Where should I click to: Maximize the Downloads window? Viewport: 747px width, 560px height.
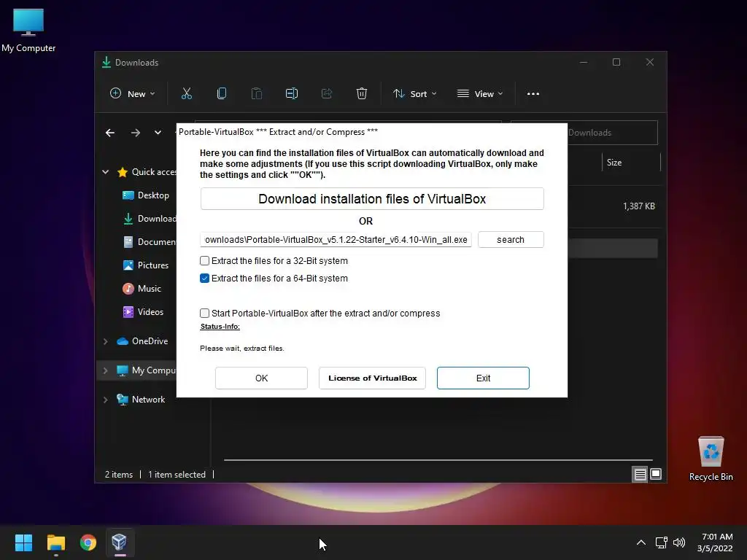[x=616, y=63]
